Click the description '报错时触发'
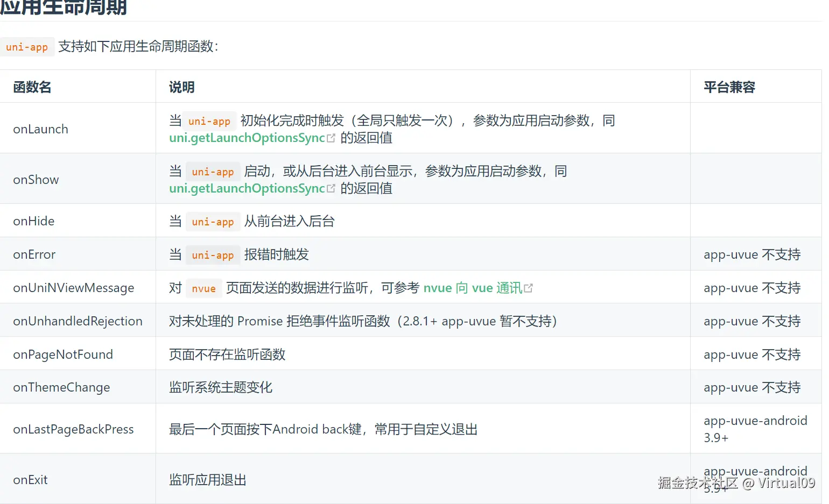The height and width of the screenshot is (504, 829). tap(277, 254)
